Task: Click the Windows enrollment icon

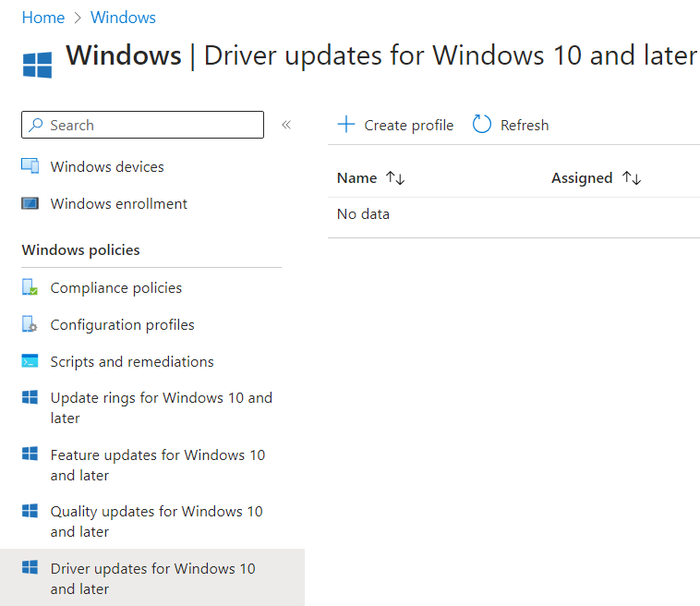Action: [x=30, y=203]
